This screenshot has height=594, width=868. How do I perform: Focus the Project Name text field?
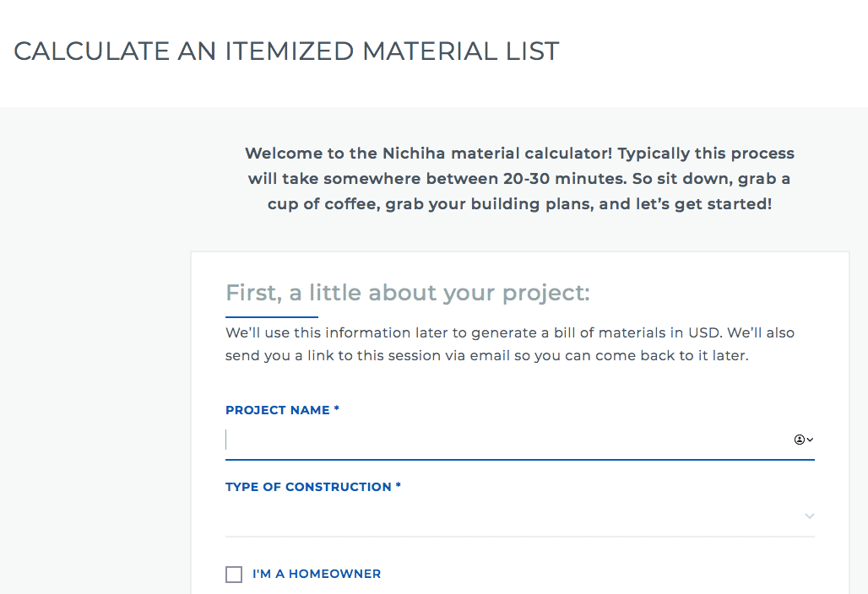[507, 440]
